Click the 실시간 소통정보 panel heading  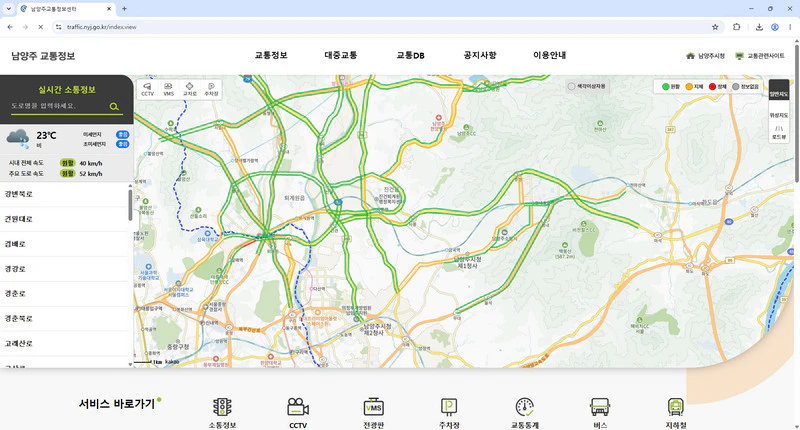pyautogui.click(x=67, y=89)
